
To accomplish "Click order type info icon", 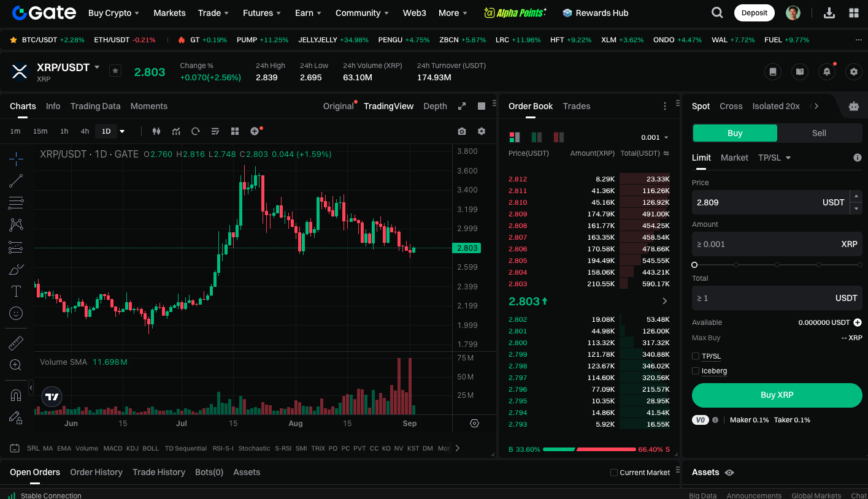I will [x=858, y=158].
